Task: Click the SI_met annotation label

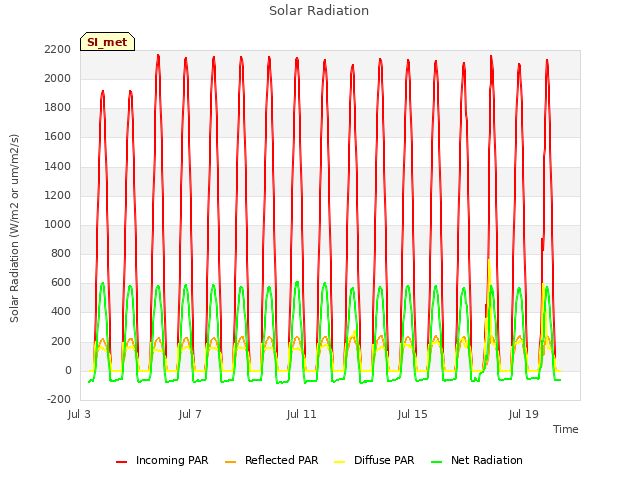Action: click(107, 42)
